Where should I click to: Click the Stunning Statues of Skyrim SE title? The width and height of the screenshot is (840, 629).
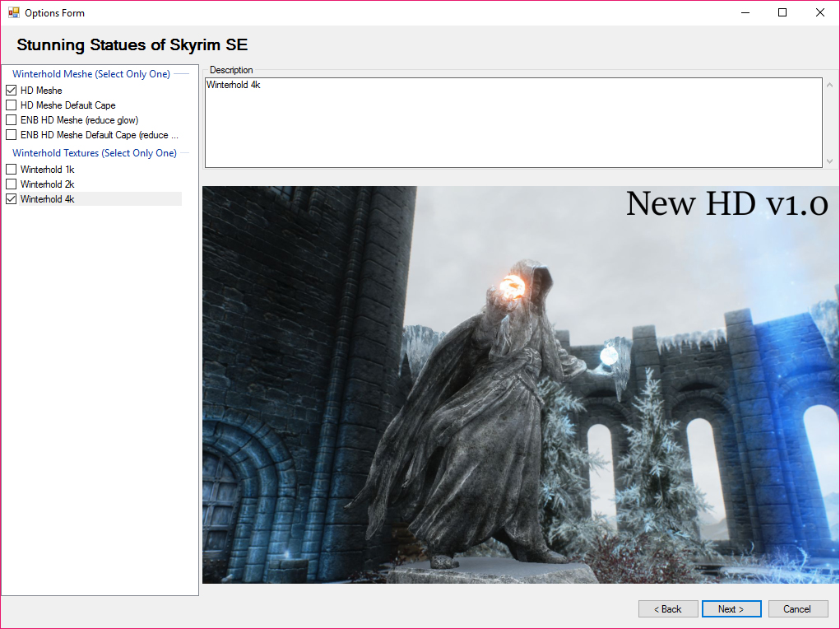132,44
